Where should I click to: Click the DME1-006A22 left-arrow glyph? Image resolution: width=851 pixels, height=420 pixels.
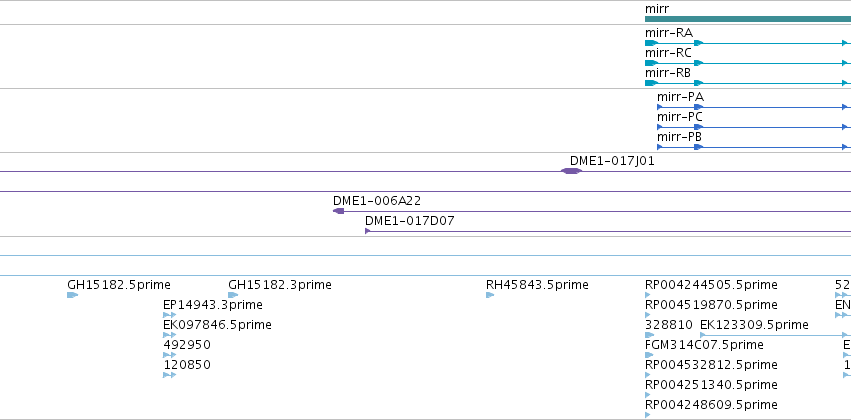pos(339,211)
